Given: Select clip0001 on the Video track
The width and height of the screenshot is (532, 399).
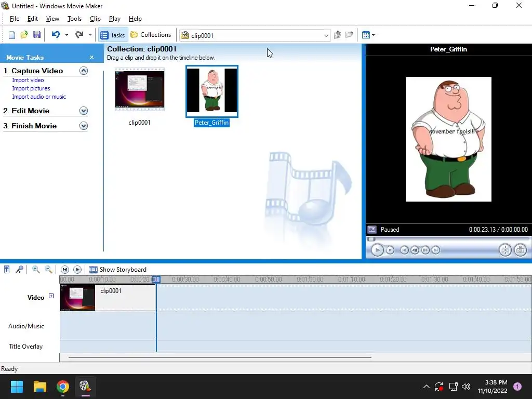Looking at the screenshot, I should 108,298.
